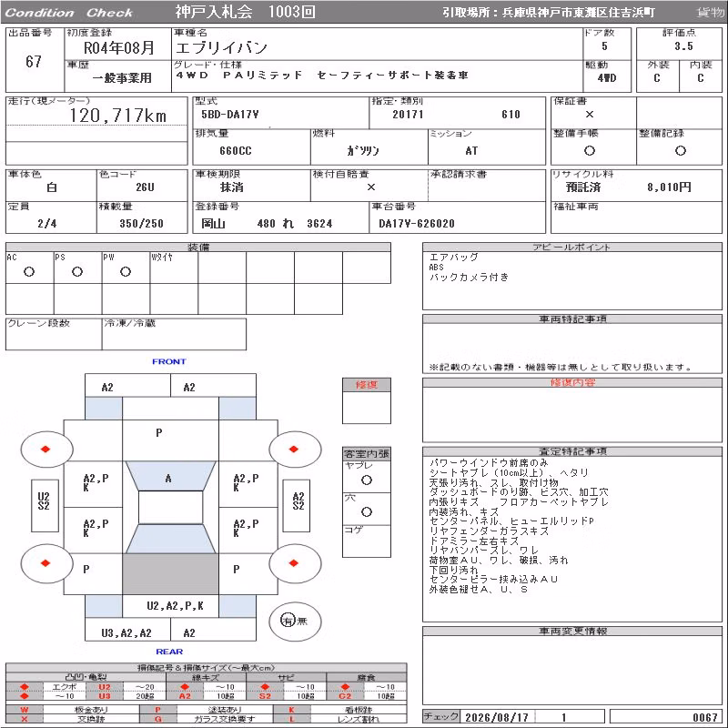
Task: Click the 修復内容 red section header
Action: [572, 382]
